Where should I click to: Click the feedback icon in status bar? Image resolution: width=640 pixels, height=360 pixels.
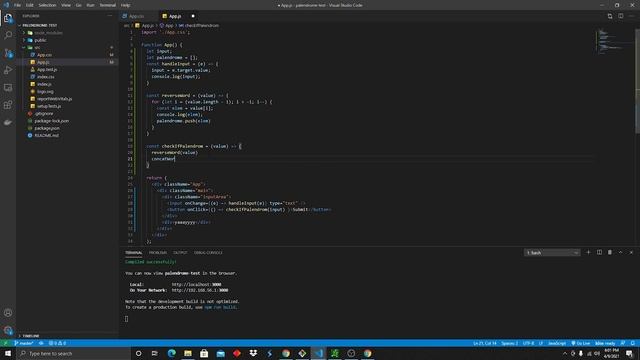pos(622,343)
